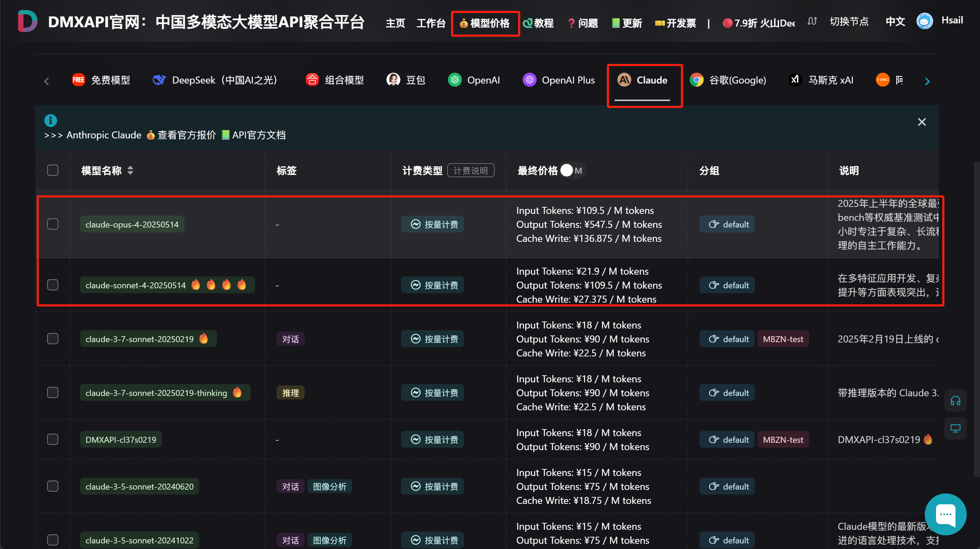Click the green book icon in banner

coord(226,135)
